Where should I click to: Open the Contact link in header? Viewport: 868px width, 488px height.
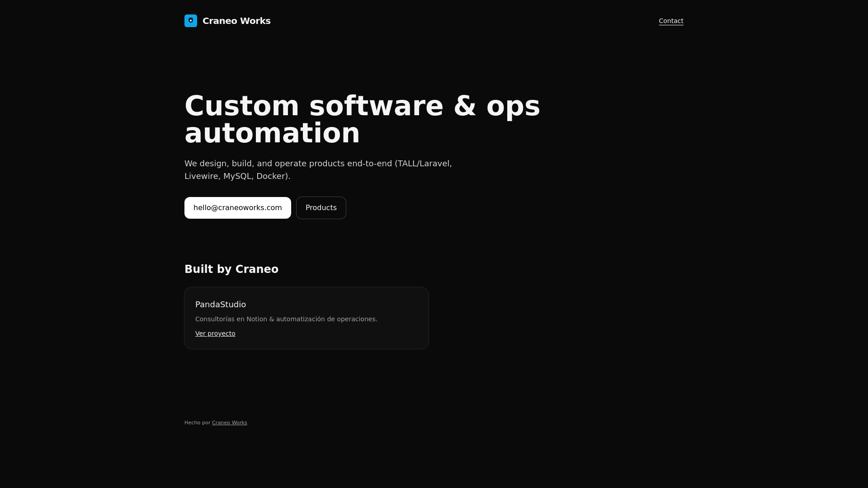click(x=671, y=21)
